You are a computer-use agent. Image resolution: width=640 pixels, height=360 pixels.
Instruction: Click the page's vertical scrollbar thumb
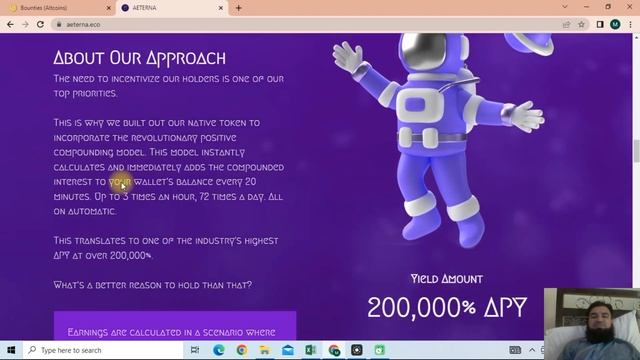[636, 151]
